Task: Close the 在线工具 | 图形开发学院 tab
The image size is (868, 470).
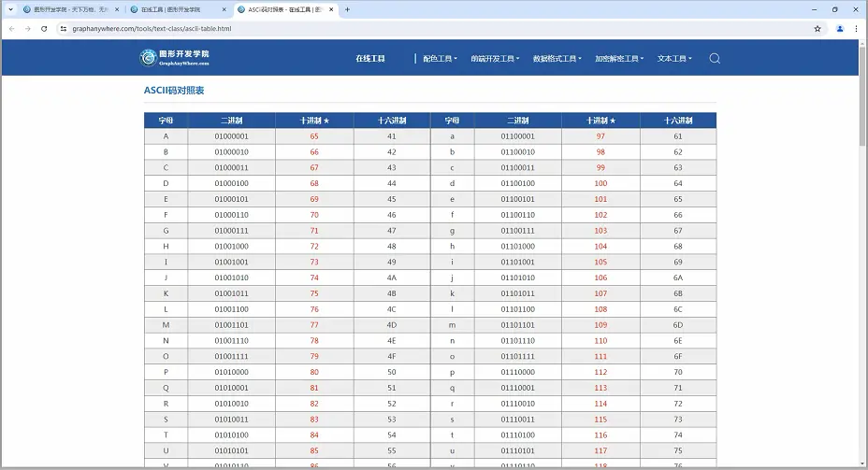Action: tap(224, 9)
